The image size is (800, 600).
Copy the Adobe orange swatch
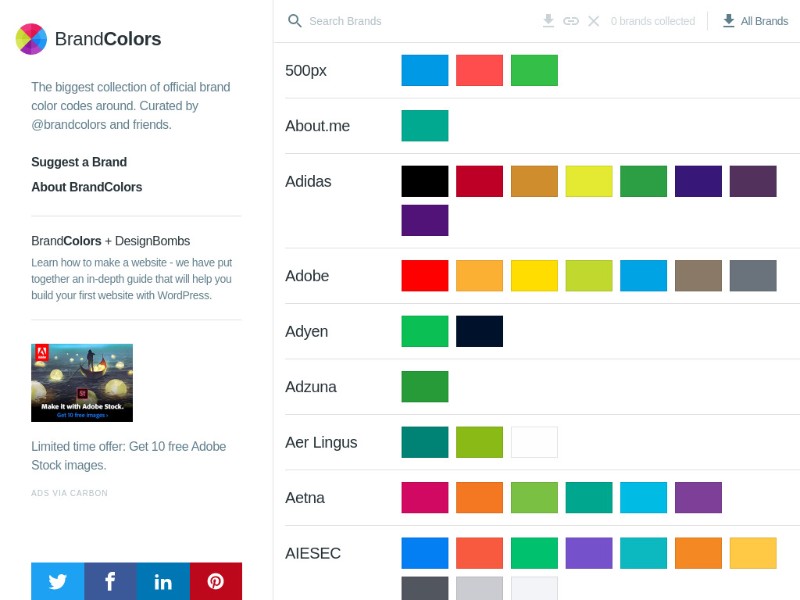coord(480,276)
